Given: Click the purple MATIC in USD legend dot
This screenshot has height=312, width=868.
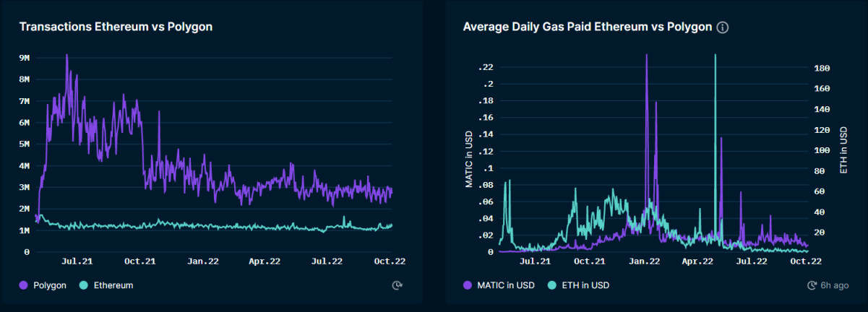Looking at the screenshot, I should coord(468,285).
